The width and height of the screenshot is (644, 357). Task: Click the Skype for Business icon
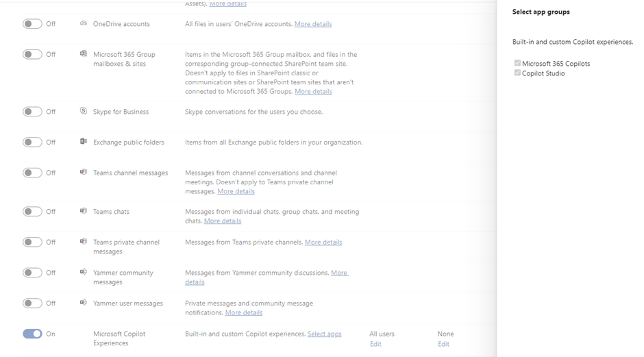[x=84, y=111]
